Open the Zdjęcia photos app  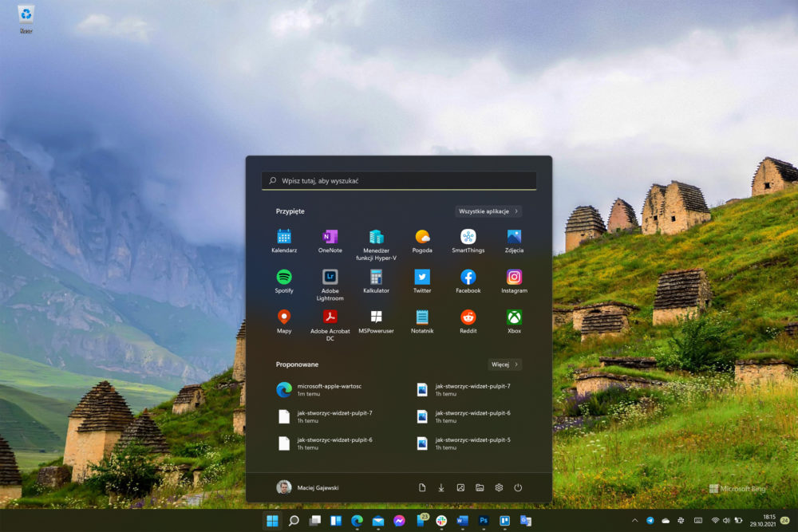pyautogui.click(x=514, y=241)
